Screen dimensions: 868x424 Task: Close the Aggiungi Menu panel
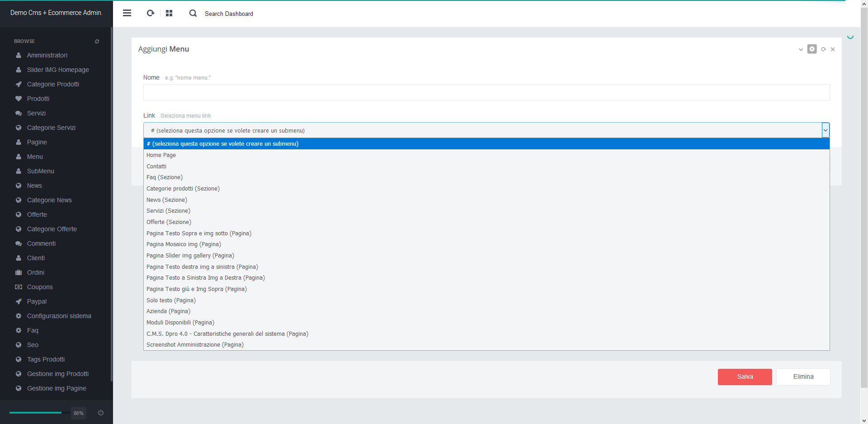click(x=833, y=49)
